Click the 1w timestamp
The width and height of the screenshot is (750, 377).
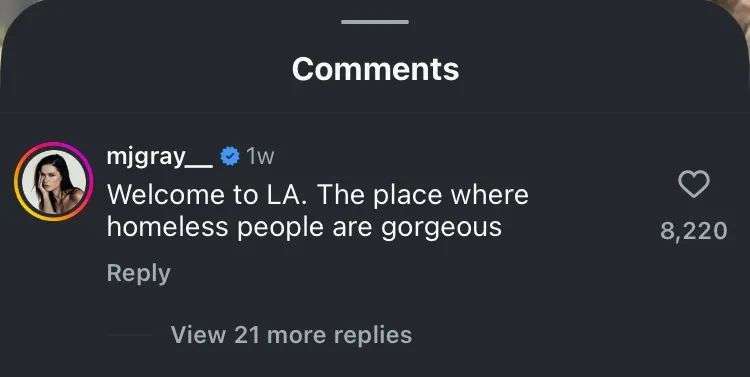(260, 156)
